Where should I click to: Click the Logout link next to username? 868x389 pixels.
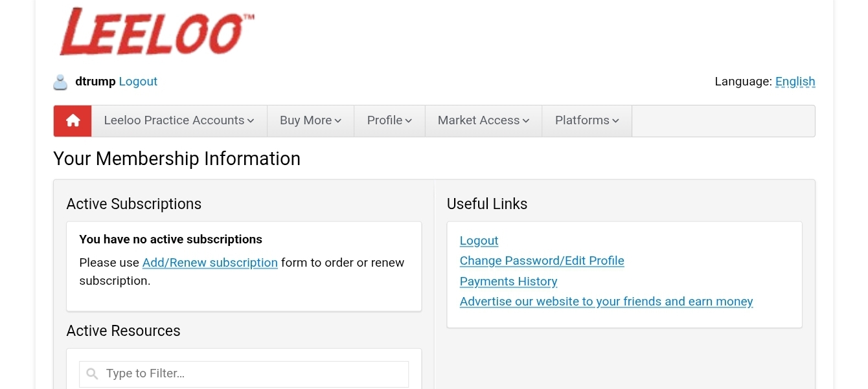point(138,82)
